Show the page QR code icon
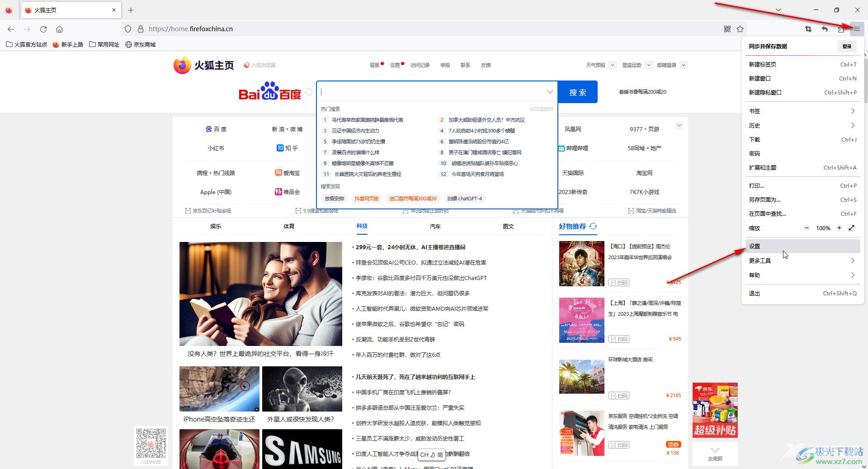Image resolution: width=868 pixels, height=469 pixels. pos(727,29)
